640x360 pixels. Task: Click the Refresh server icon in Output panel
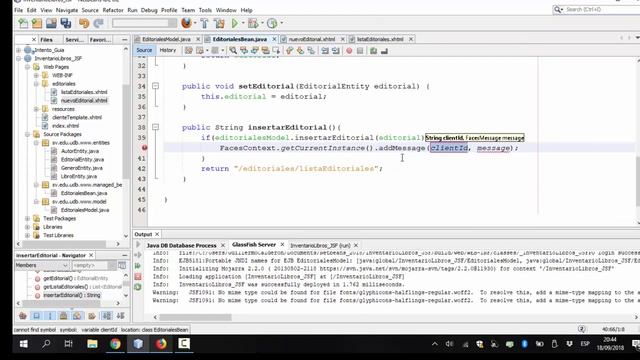tap(138, 287)
